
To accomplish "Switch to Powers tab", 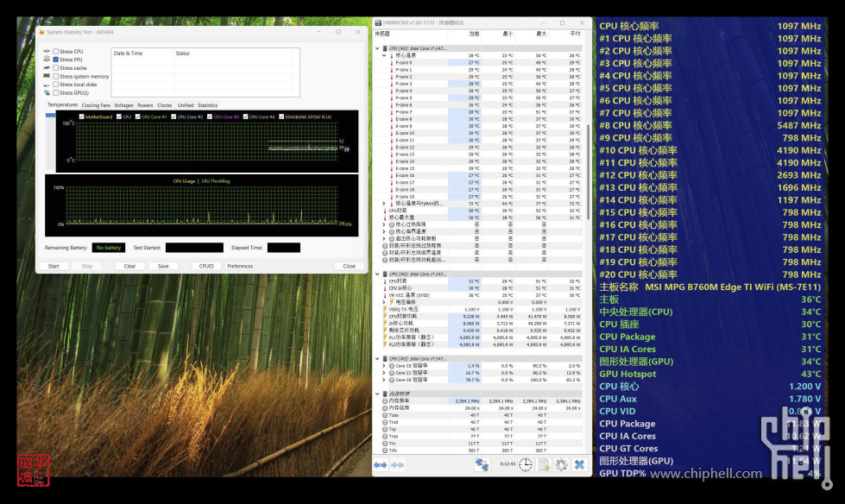I will [145, 105].
